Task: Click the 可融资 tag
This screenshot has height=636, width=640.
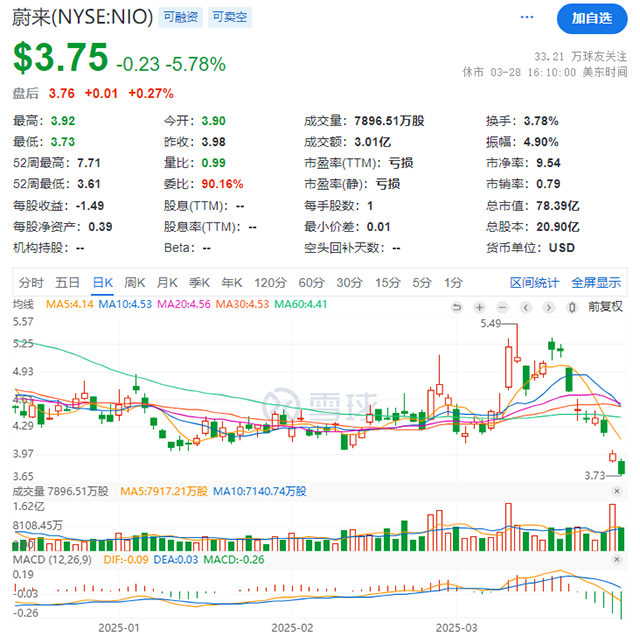Action: [180, 17]
